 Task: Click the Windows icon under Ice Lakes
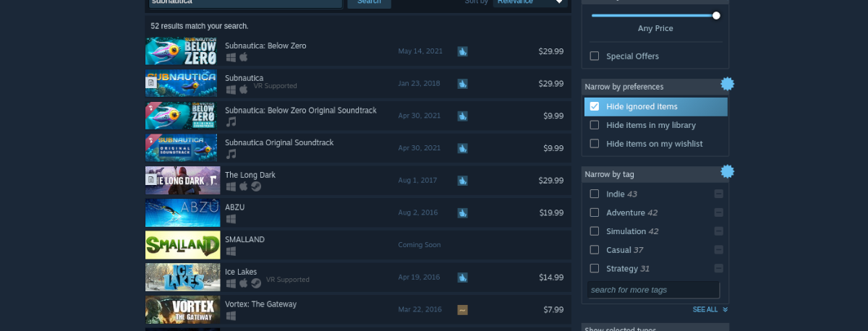[x=231, y=283]
